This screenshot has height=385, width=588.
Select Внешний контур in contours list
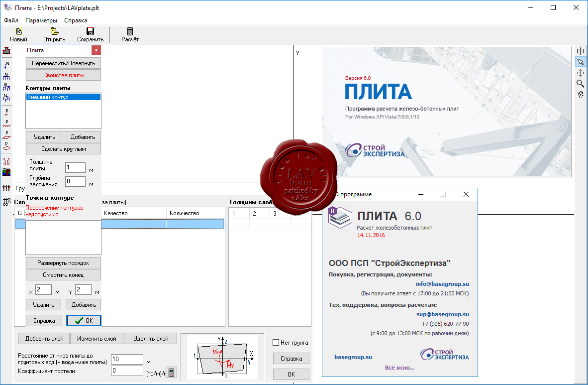[63, 97]
